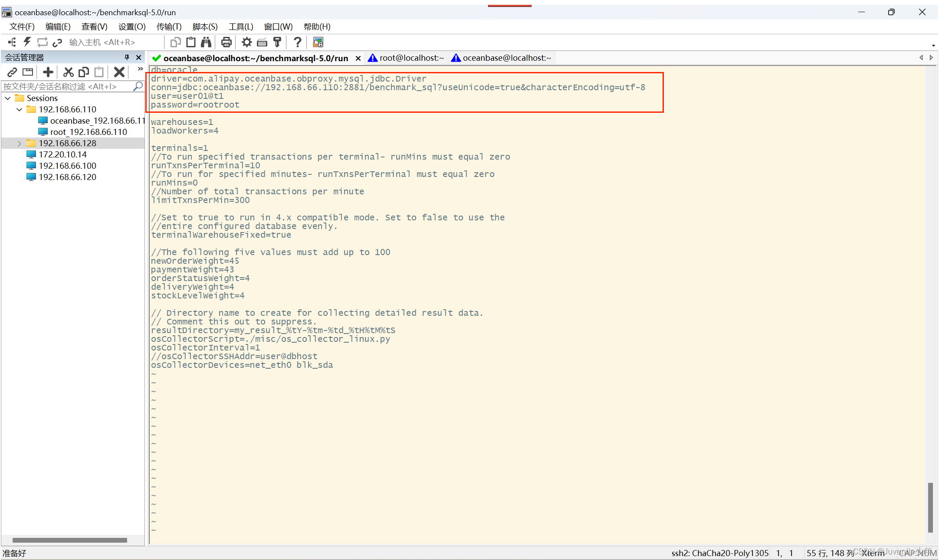Open the 脚本(S) menu
Viewport: 939px width, 560px height.
pyautogui.click(x=205, y=27)
